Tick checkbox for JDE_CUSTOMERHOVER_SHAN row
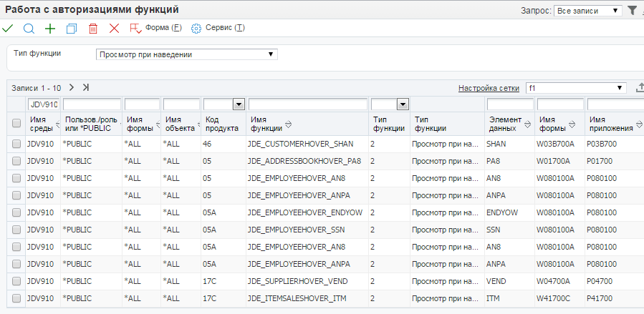Image resolution: width=644 pixels, height=314 pixels. tap(16, 144)
